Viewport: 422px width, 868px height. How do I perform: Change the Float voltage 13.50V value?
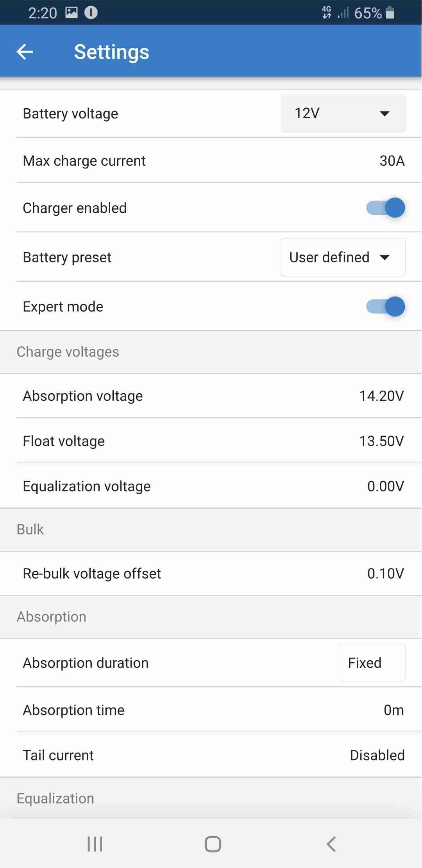[381, 441]
